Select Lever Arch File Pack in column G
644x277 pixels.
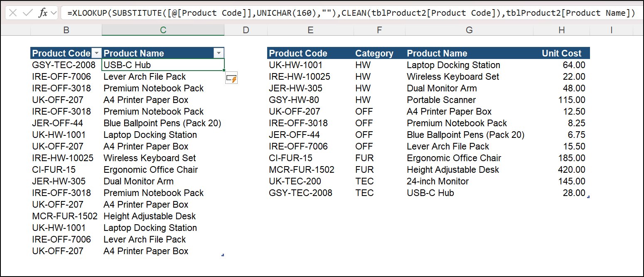469,146
